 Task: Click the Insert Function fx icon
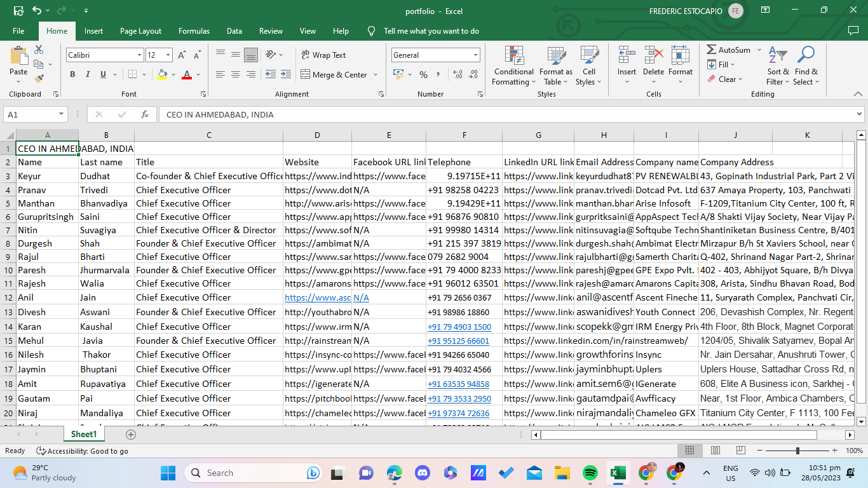145,114
